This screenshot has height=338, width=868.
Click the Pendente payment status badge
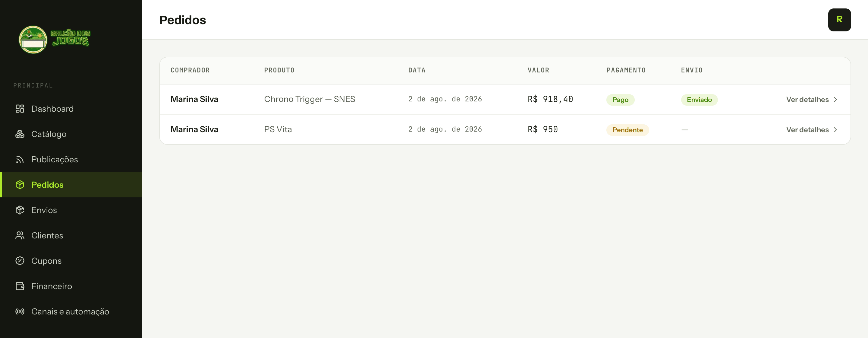point(627,130)
